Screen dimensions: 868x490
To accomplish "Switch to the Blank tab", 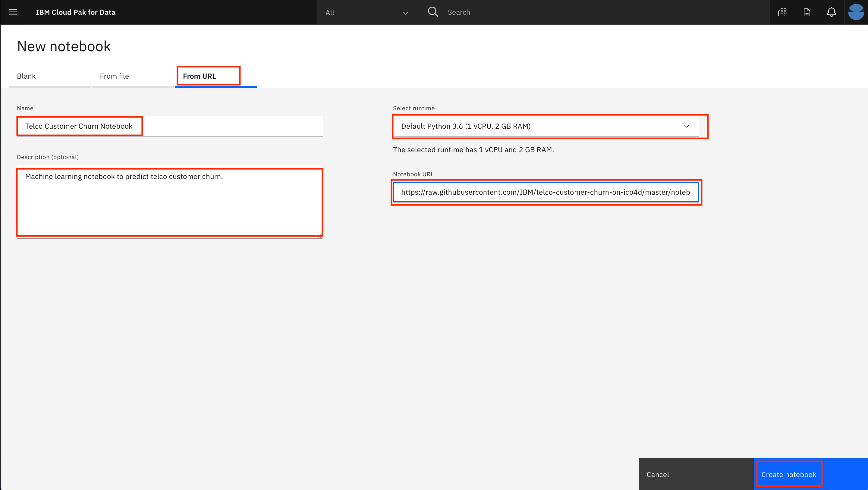I will click(x=26, y=76).
